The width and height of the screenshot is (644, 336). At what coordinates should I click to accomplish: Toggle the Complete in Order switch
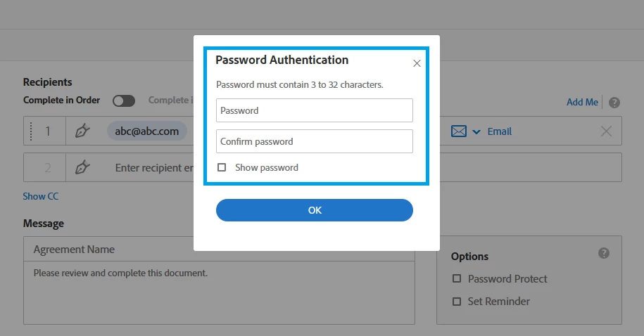[x=123, y=101]
